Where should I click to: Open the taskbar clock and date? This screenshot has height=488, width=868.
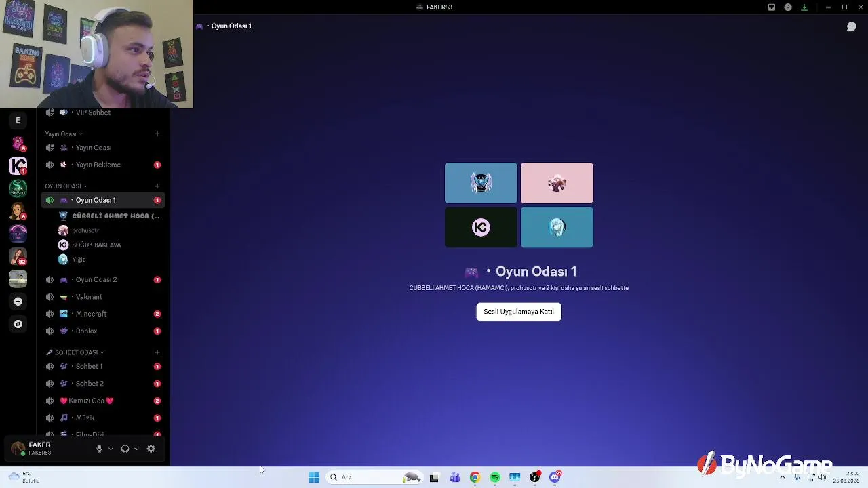coord(846,477)
